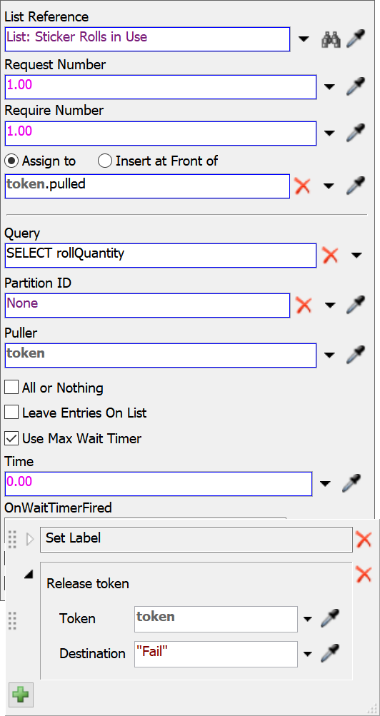Check Leave Entries On List
The image size is (380, 716).
[x=11, y=413]
